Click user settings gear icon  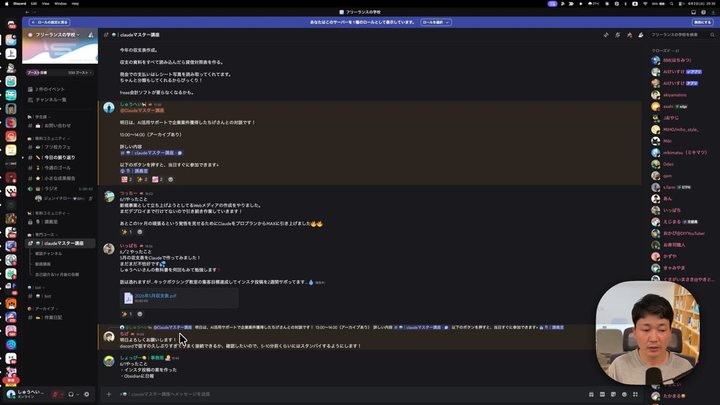pos(86,394)
